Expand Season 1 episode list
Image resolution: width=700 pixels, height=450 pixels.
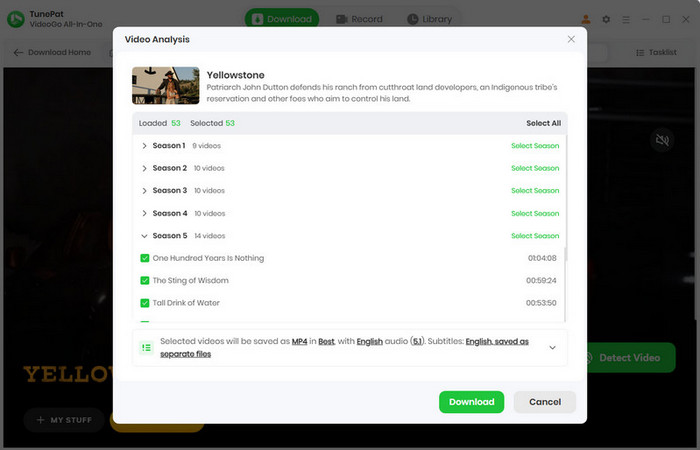click(144, 146)
